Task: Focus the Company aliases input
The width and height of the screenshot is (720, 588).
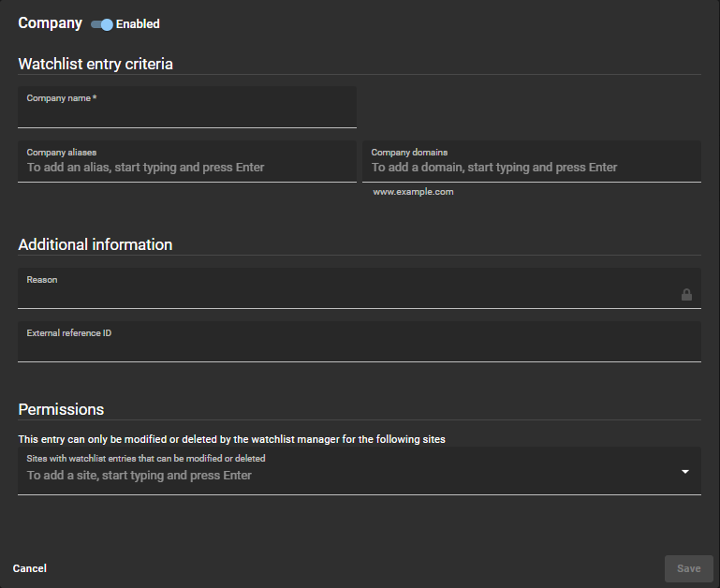Action: click(x=186, y=168)
